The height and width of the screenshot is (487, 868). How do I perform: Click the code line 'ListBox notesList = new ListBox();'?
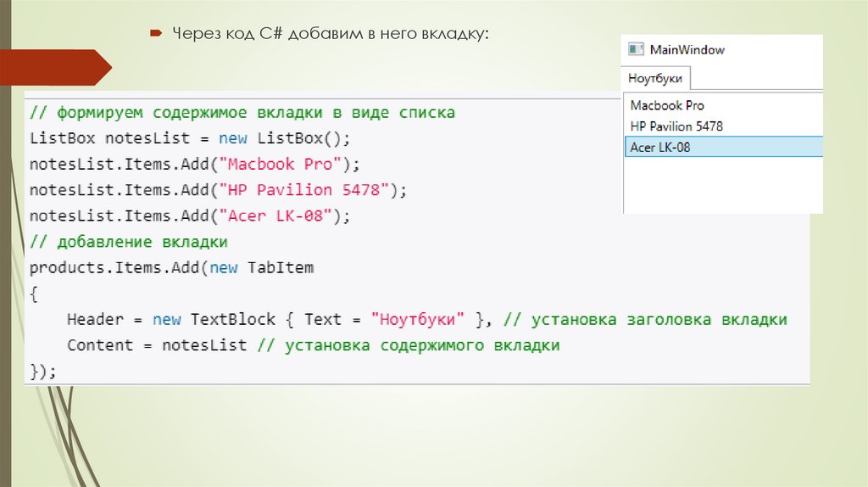point(191,138)
